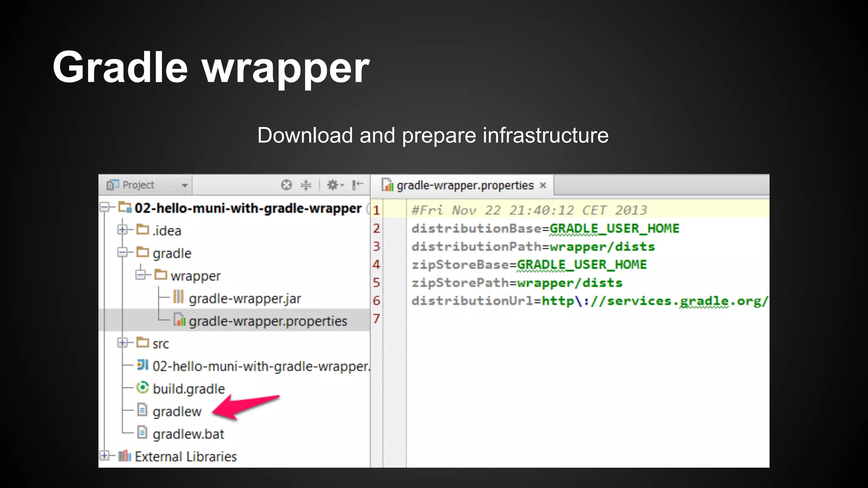Click line number 6 in the gutter
Screen dimensions: 868x488
376,301
